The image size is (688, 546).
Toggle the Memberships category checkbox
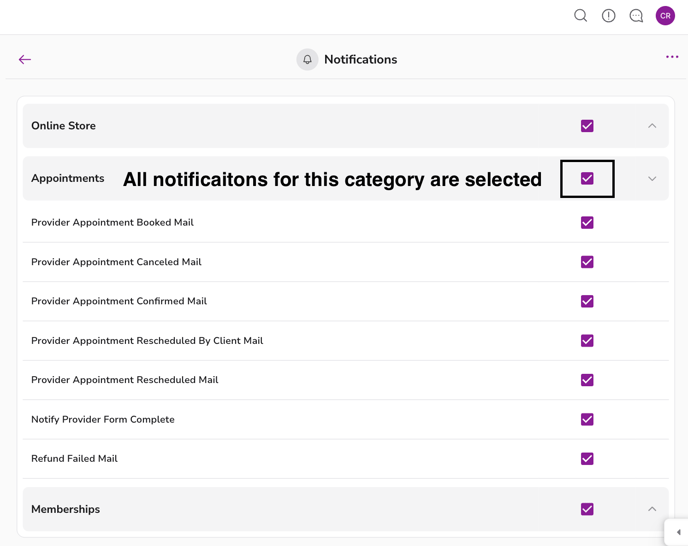pyautogui.click(x=587, y=509)
